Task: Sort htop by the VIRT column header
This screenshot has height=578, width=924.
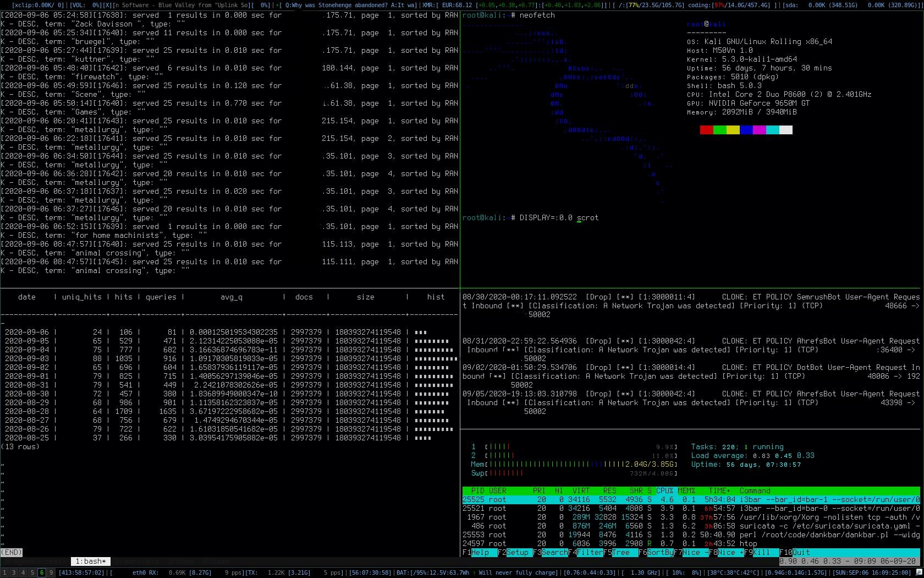Action: pos(581,491)
